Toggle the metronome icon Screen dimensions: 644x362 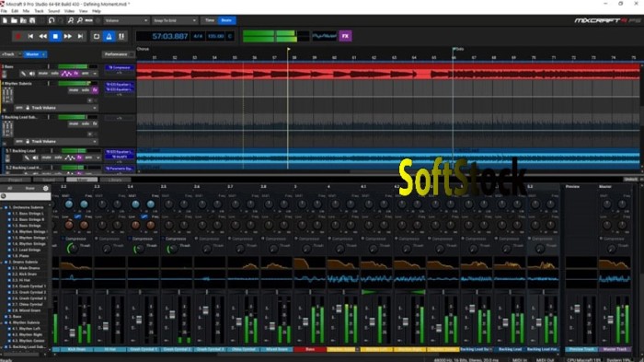109,36
